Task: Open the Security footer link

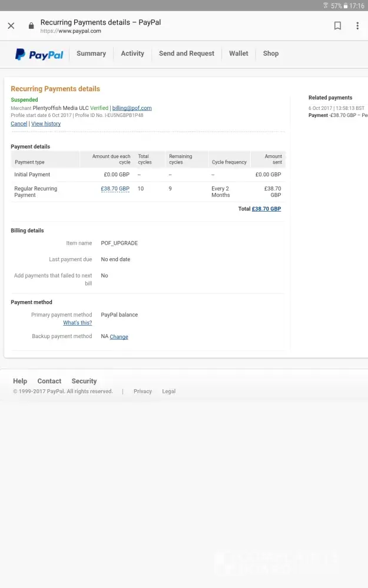Action: 84,381
